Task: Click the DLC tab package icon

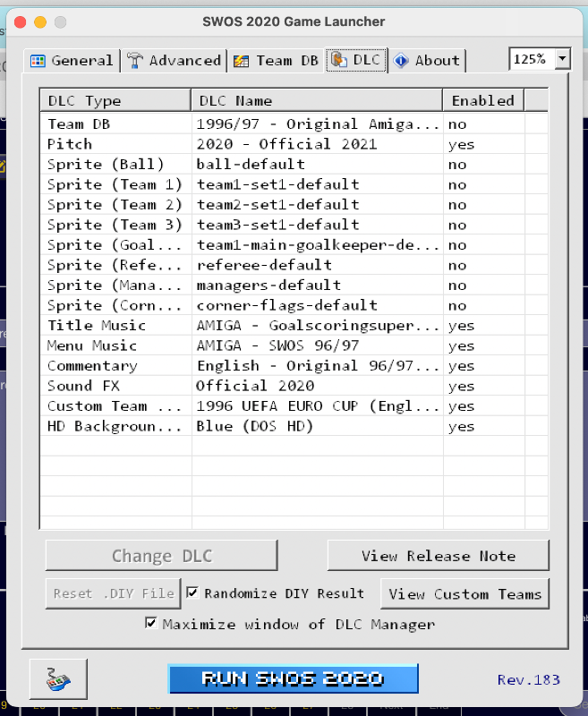Action: coord(338,60)
